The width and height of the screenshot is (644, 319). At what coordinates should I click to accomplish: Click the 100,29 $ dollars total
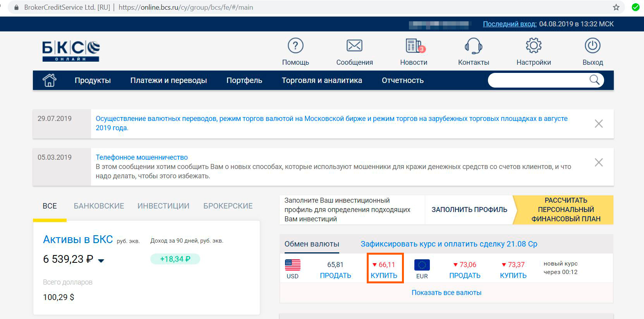[58, 297]
